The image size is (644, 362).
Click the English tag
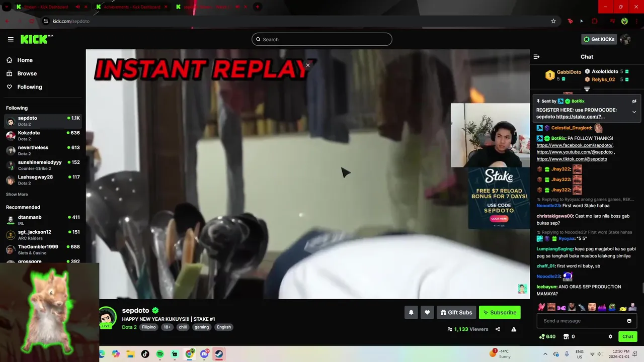[x=224, y=327]
